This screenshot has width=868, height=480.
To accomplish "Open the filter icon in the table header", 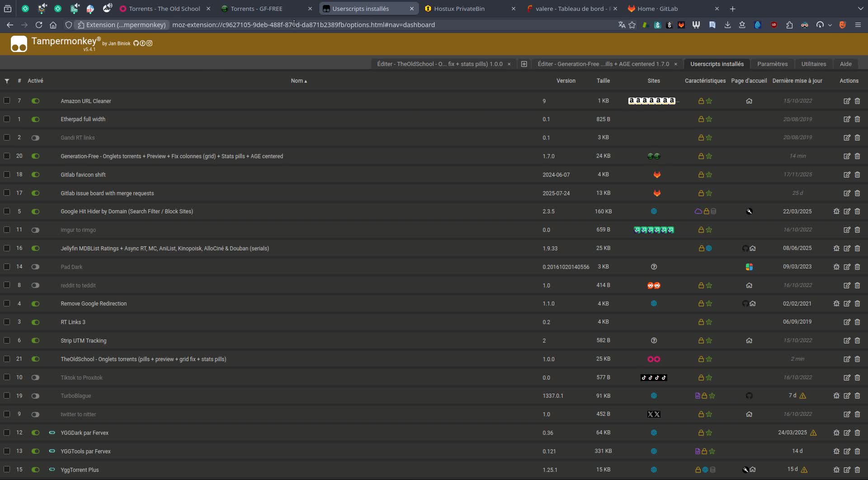I will tap(7, 81).
